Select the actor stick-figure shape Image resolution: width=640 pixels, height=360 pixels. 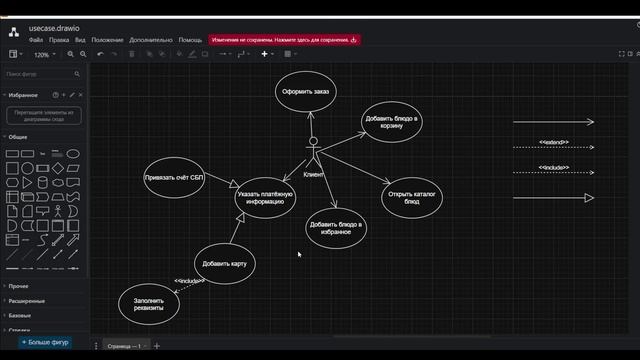pos(58,211)
